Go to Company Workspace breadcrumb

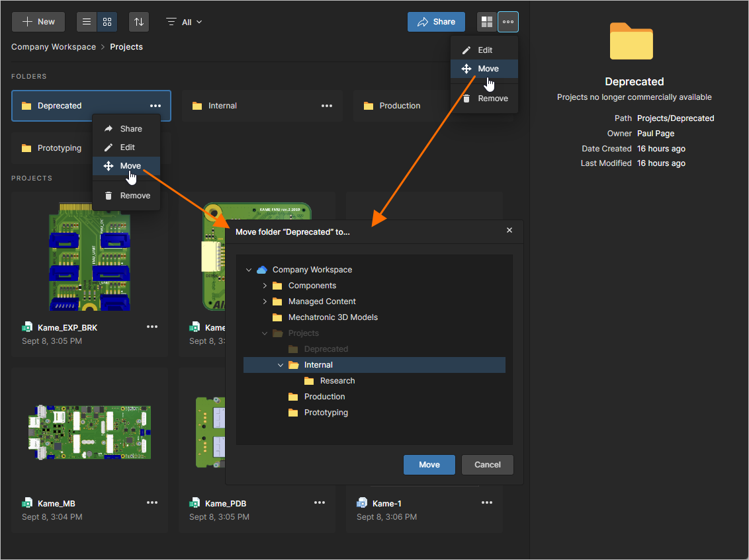54,47
